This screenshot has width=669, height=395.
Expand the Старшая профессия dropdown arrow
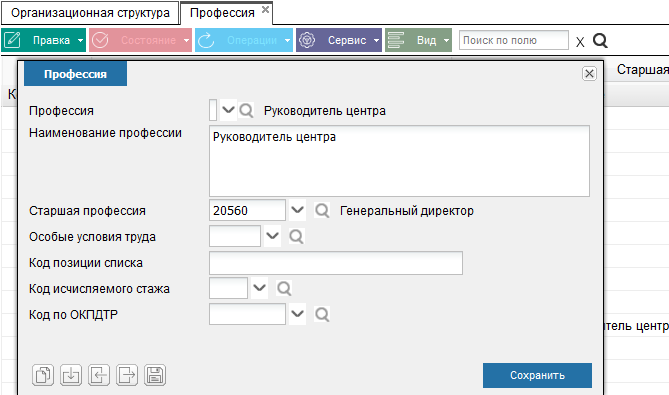[297, 210]
